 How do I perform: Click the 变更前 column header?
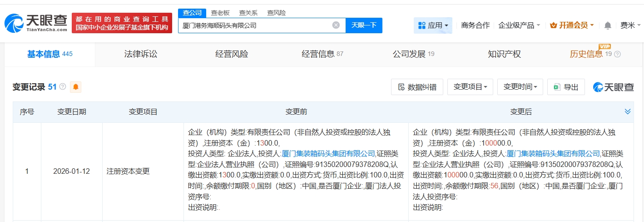[x=296, y=111]
